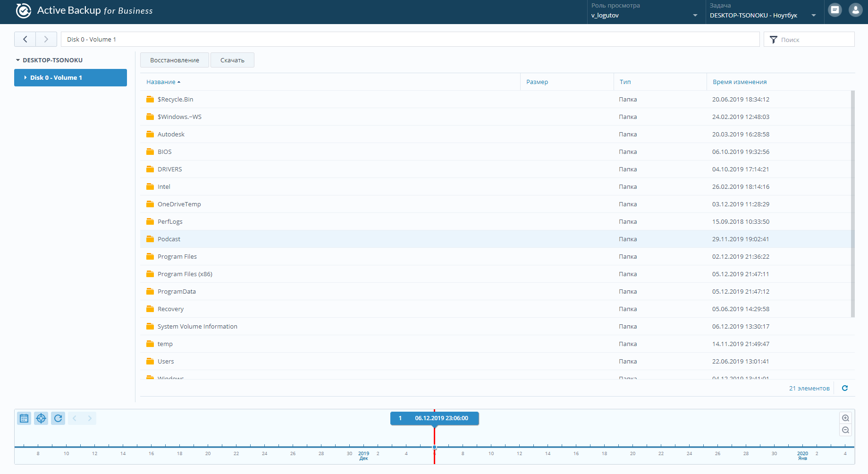This screenshot has width=868, height=474.
Task: Open the user account avatar menu
Action: click(855, 10)
